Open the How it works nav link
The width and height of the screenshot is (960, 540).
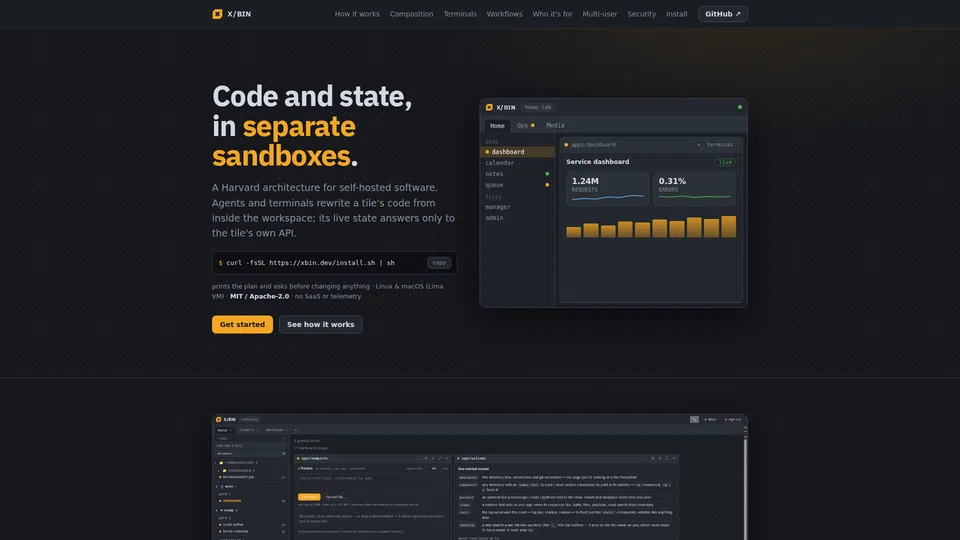(x=357, y=14)
